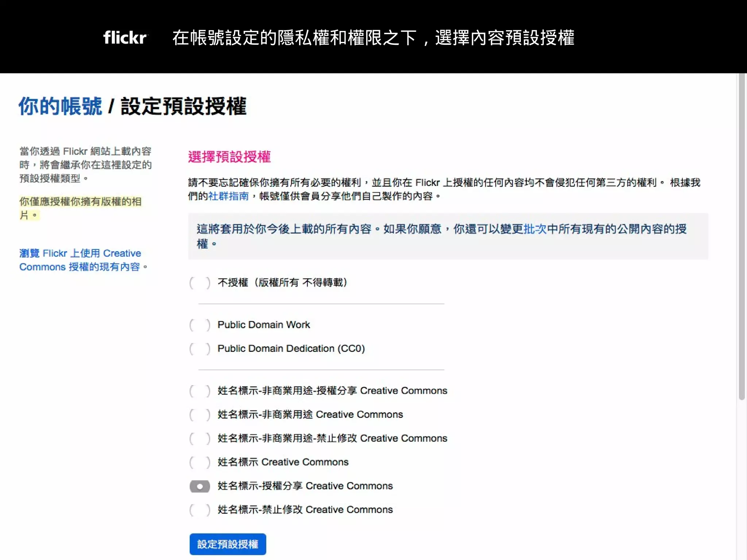Select 姓名標示-禁止修改 Creative Commons radio option
Image resolution: width=747 pixels, height=560 pixels.
[x=200, y=510]
